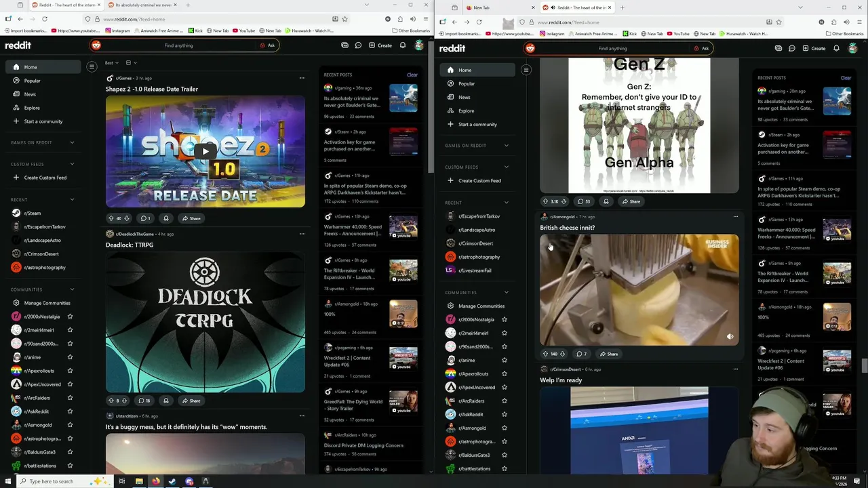This screenshot has width=868, height=488.
Task: Upvote the Deadlock: TTRPG post
Action: pos(111,401)
